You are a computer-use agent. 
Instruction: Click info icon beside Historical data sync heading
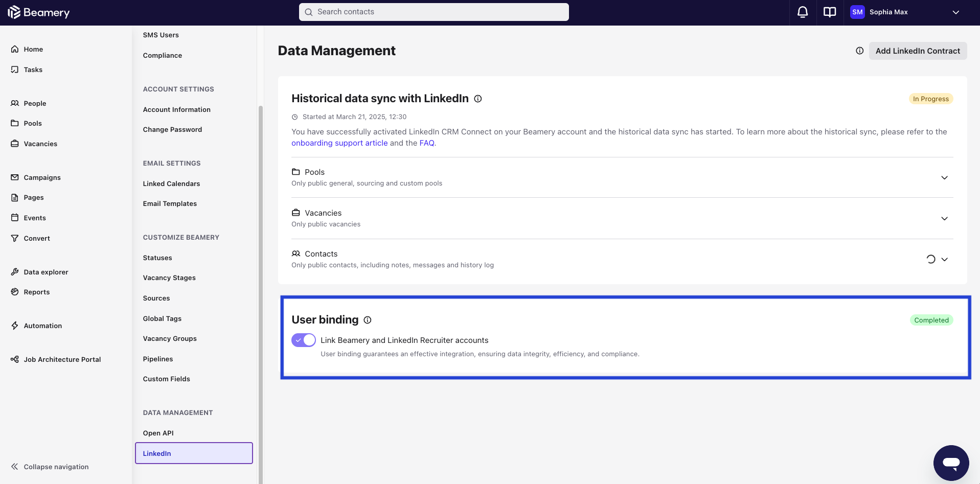pyautogui.click(x=478, y=99)
